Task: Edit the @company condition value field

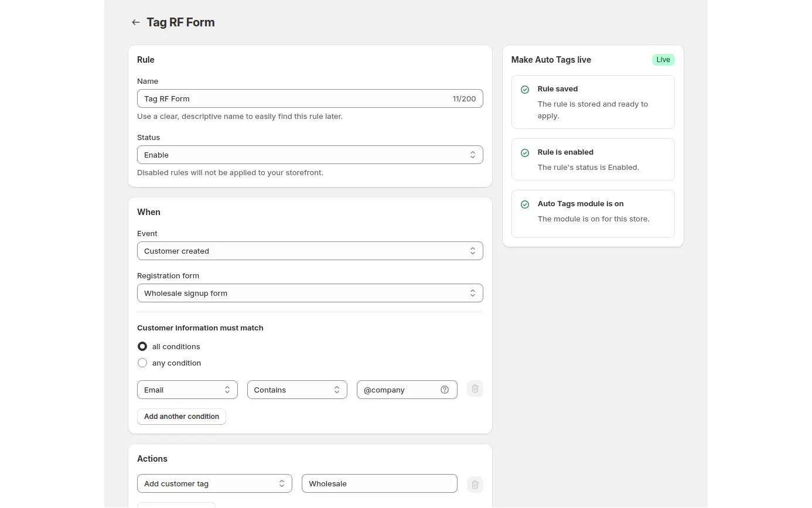Action: point(407,390)
